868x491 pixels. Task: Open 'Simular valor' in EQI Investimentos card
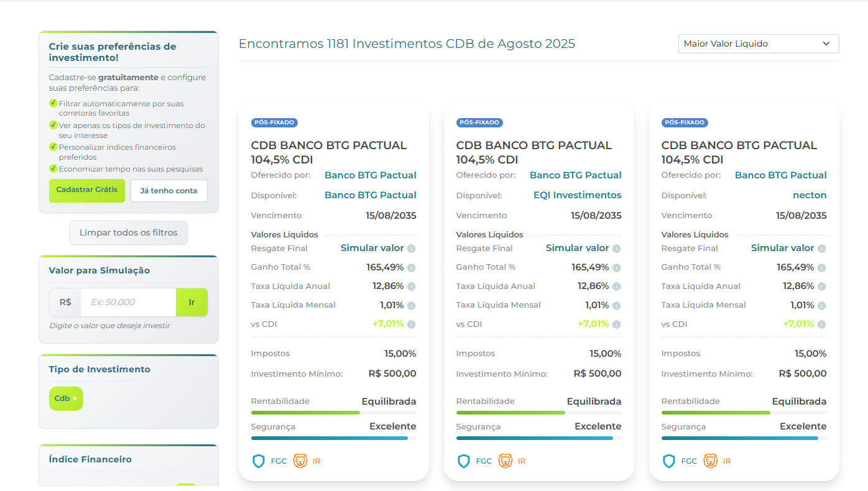578,248
